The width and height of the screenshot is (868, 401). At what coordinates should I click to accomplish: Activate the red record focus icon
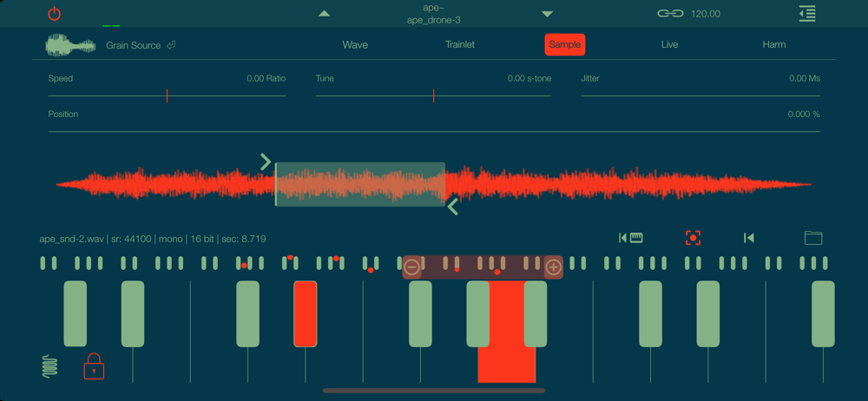click(x=693, y=238)
